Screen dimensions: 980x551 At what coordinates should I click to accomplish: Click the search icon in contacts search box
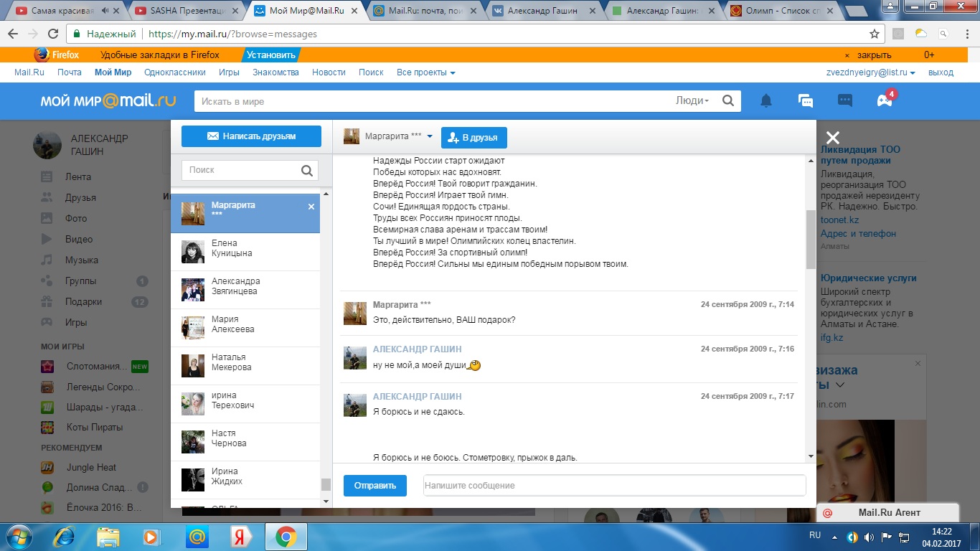click(x=306, y=170)
